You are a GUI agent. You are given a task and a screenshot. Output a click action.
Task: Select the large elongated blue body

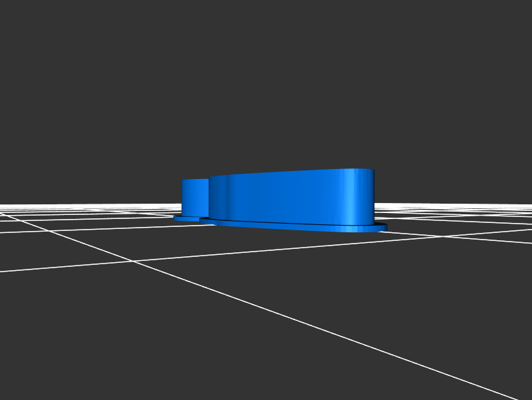click(293, 196)
